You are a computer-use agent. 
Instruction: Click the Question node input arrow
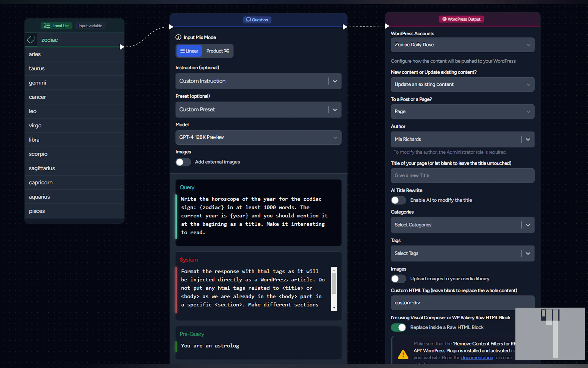tap(171, 27)
